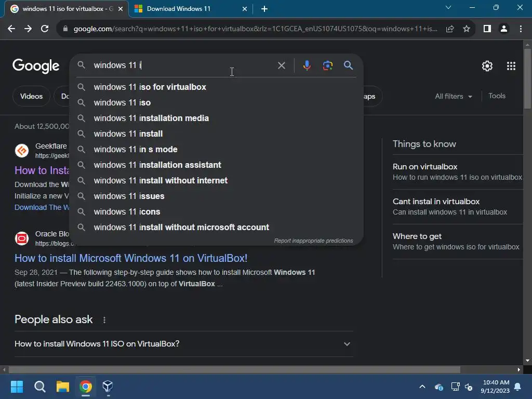Go to Google homepage via logo
Viewport: 532px width, 399px height.
[x=36, y=66]
